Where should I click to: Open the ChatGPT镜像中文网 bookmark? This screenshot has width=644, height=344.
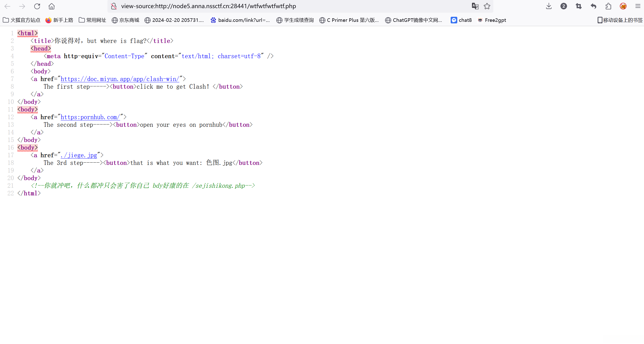pos(414,20)
